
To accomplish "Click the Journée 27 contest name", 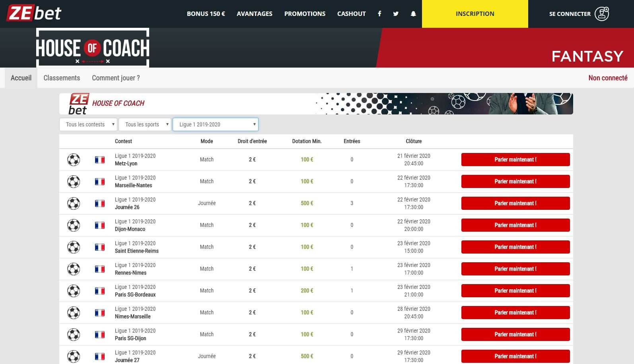I will click(127, 360).
